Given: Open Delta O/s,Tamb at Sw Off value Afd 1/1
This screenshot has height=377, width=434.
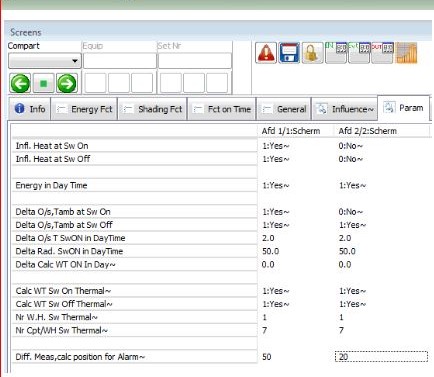Looking at the screenshot, I should coord(276,225).
